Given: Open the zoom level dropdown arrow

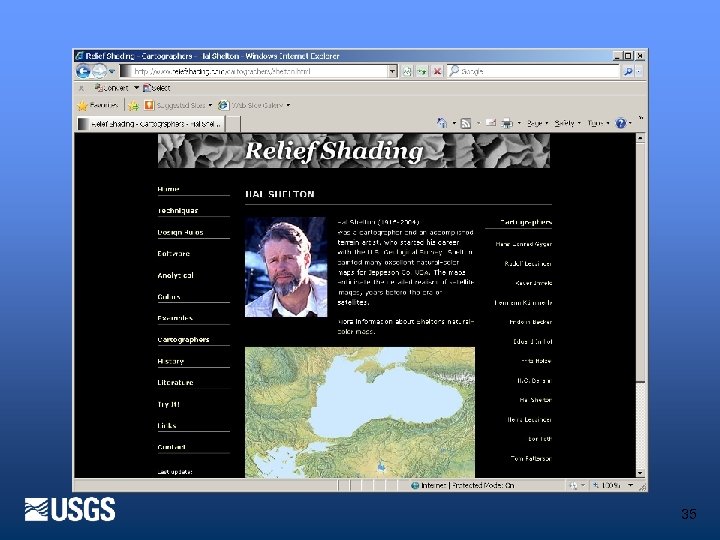Looking at the screenshot, I should tap(630, 485).
